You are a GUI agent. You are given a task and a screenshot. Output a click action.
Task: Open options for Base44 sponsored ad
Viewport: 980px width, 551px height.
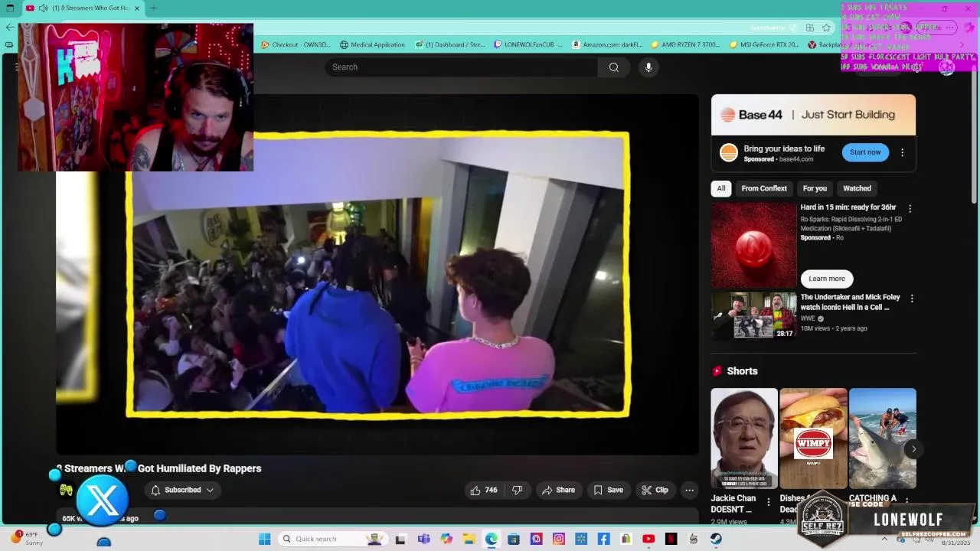pyautogui.click(x=902, y=152)
